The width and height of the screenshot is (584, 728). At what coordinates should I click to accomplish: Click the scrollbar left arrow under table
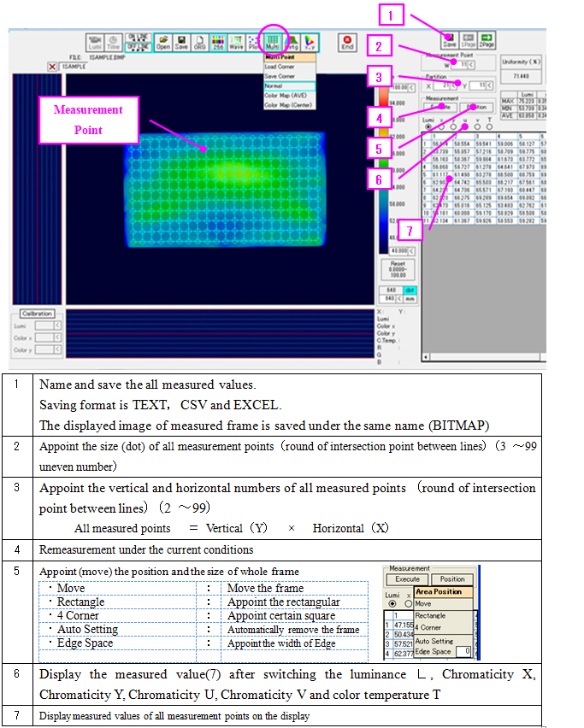point(426,357)
